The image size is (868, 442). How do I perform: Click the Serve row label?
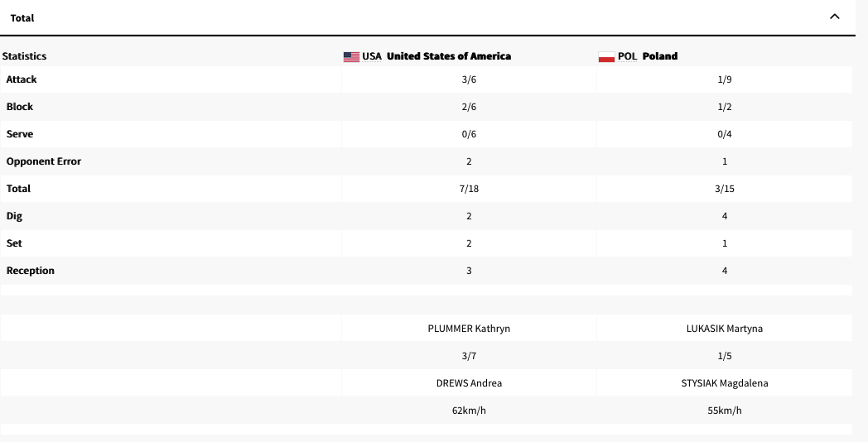tap(20, 134)
